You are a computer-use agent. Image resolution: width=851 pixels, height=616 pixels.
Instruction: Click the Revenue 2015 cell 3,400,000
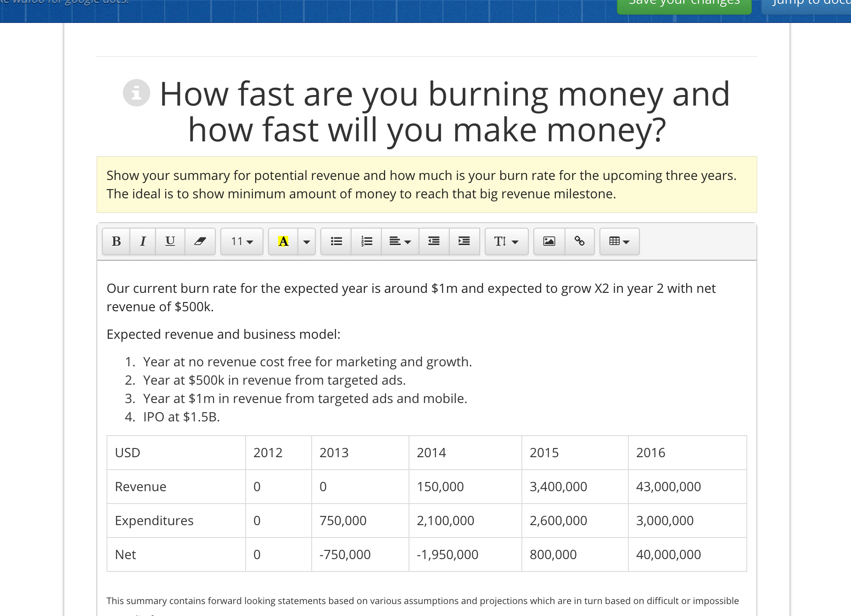pos(575,487)
